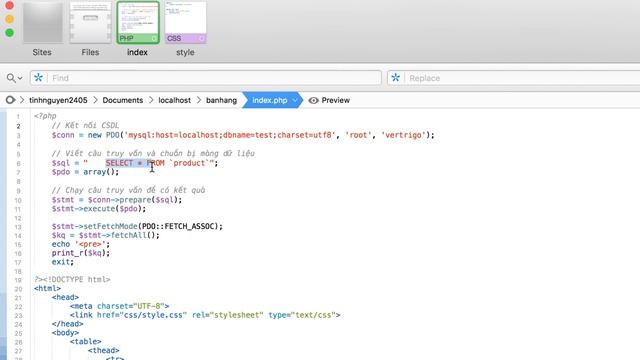This screenshot has width=640, height=360.
Task: Click line number 6 in the gutter
Action: (x=18, y=163)
